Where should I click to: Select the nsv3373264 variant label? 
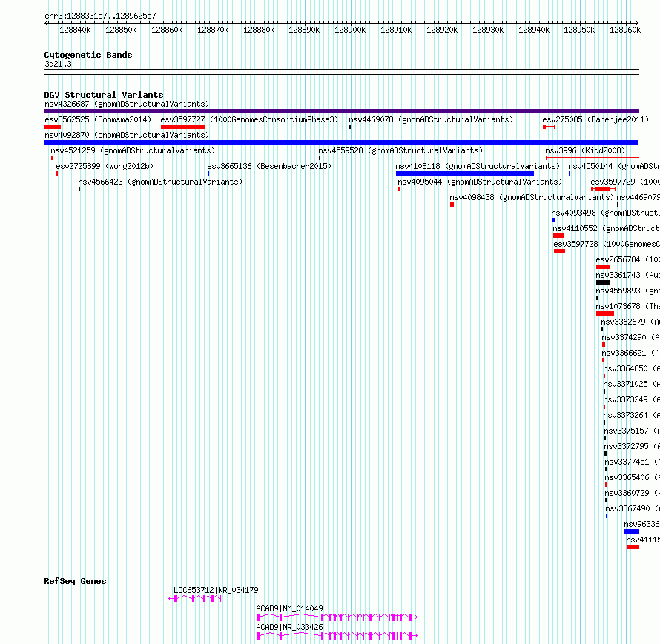631,415
